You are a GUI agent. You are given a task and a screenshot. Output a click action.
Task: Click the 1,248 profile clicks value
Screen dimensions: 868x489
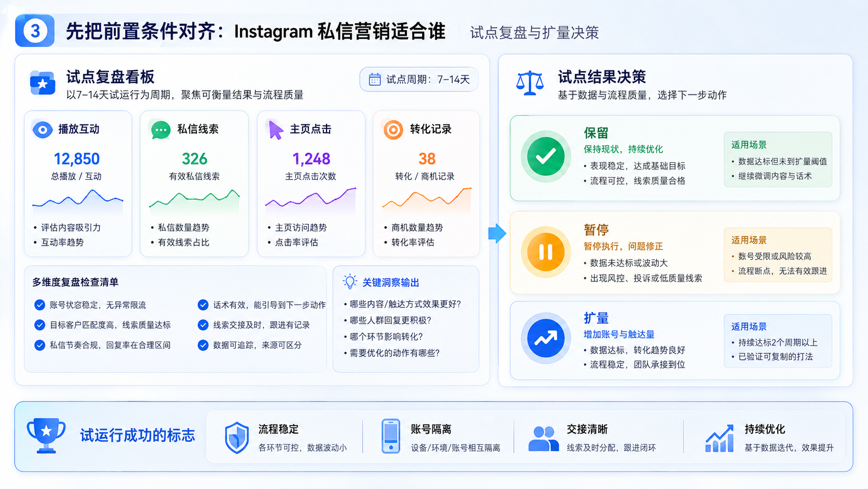click(x=311, y=159)
